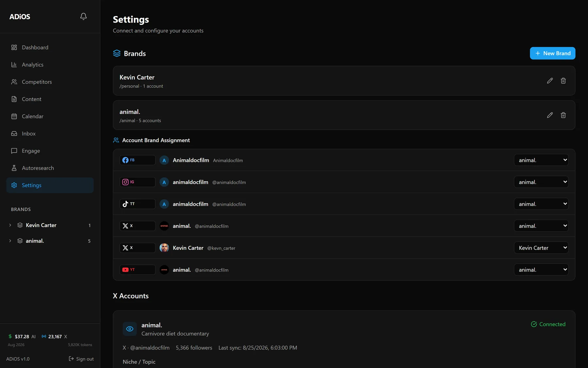Open Engage page
The width and height of the screenshot is (588, 368).
point(50,151)
